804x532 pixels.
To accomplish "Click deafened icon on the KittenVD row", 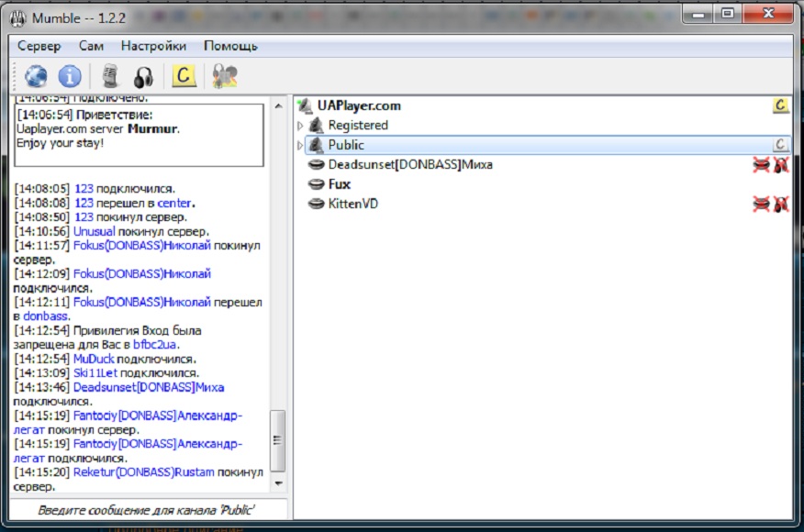I will (781, 204).
